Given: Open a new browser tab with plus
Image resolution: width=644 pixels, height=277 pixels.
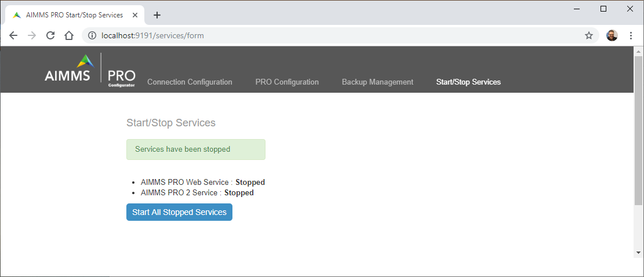Looking at the screenshot, I should tap(157, 15).
